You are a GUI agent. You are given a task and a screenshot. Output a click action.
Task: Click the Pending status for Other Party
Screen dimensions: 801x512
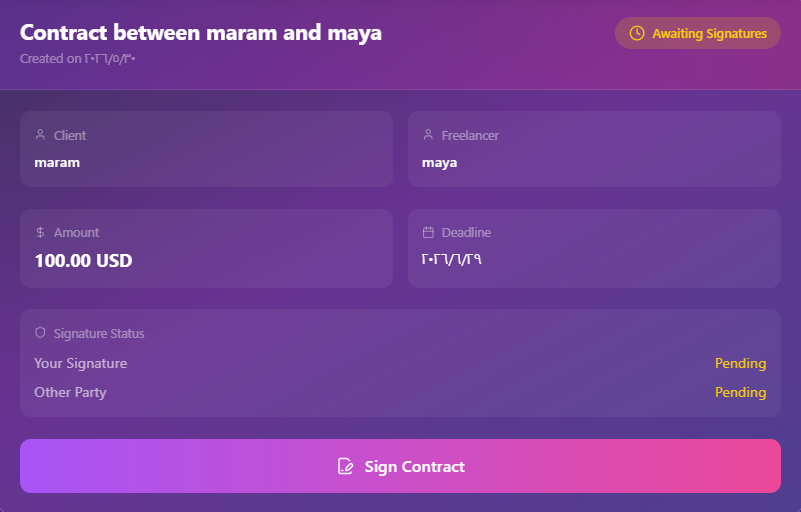pyautogui.click(x=740, y=392)
